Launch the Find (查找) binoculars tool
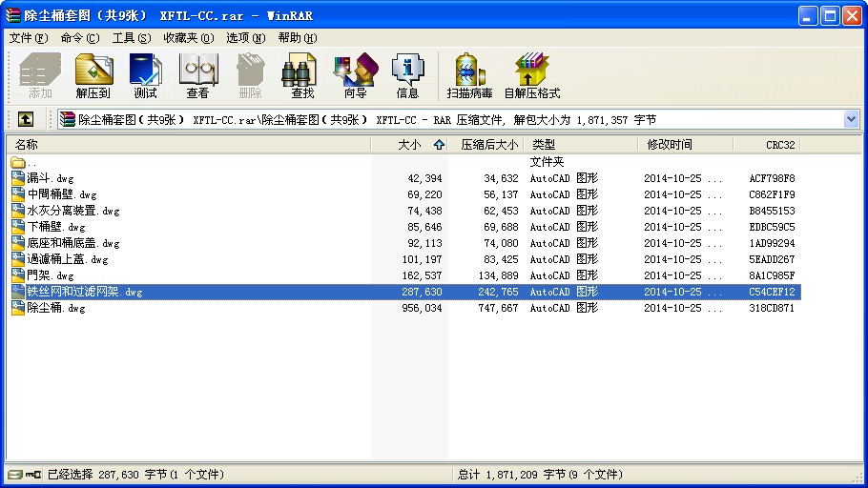This screenshot has height=488, width=868. (302, 76)
